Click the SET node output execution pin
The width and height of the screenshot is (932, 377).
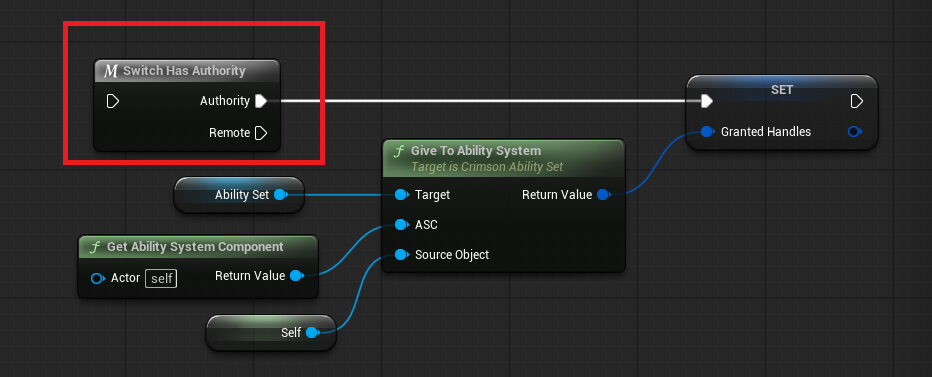pyautogui.click(x=857, y=101)
